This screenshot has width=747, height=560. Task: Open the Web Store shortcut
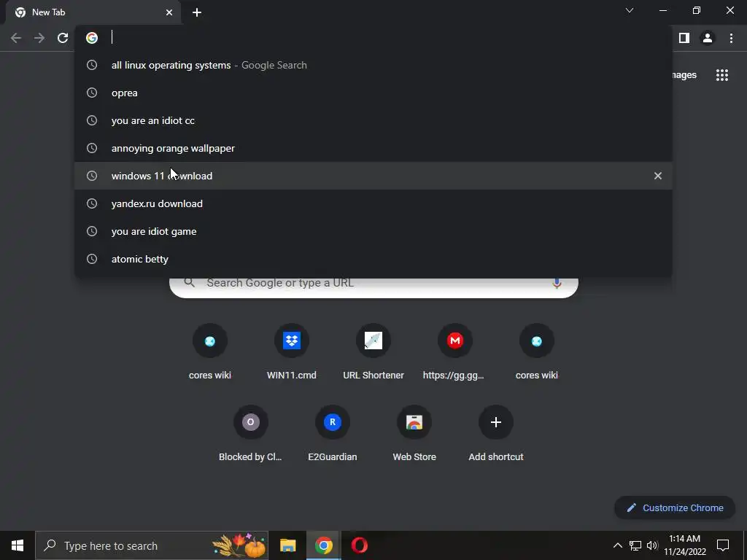point(414,434)
